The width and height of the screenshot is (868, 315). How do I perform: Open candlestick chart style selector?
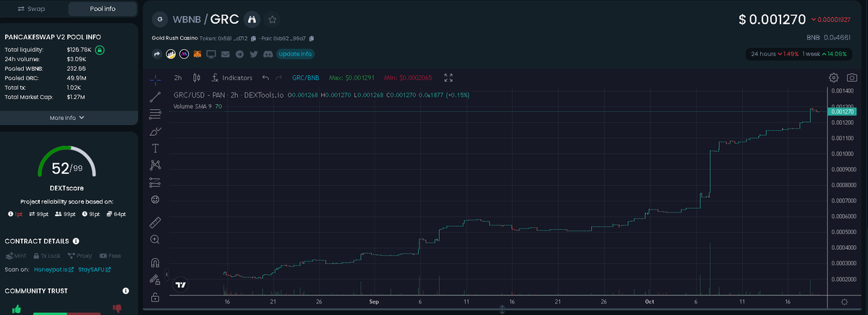point(197,77)
